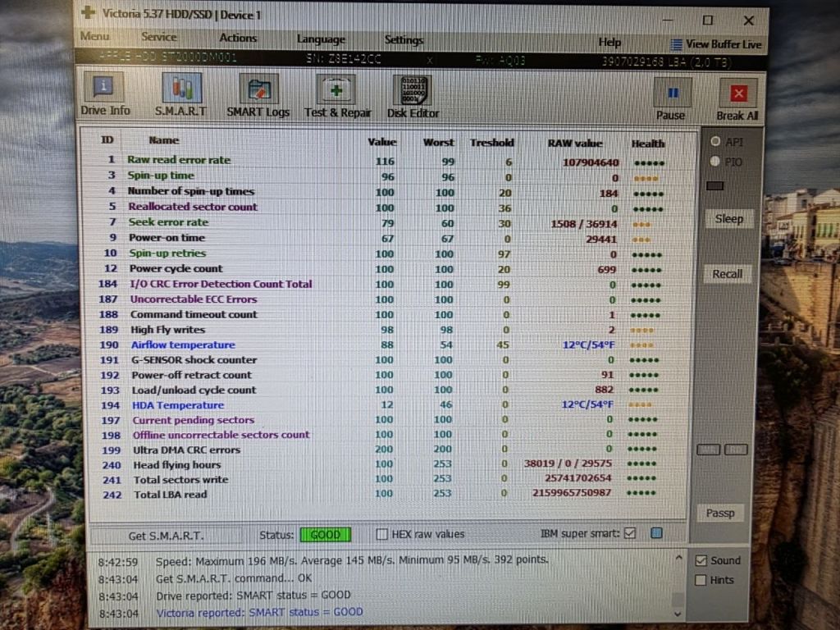840x630 pixels.
Task: Open the View Buffer Live icon
Action: (x=677, y=44)
